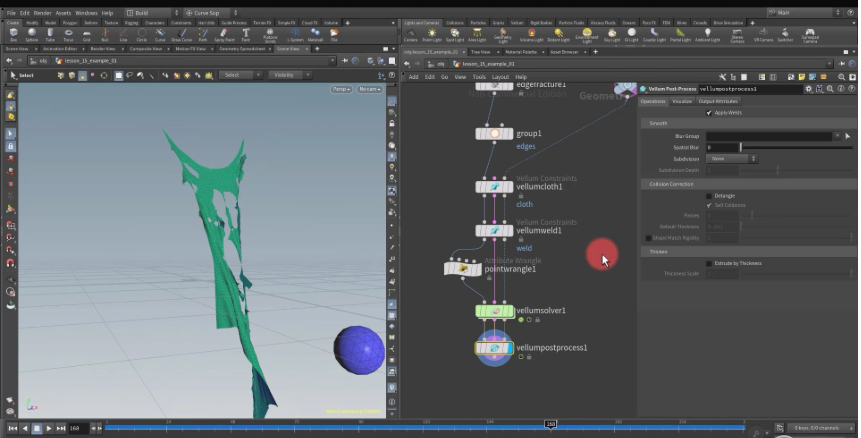Click the Torus shelf tool

[71, 34]
